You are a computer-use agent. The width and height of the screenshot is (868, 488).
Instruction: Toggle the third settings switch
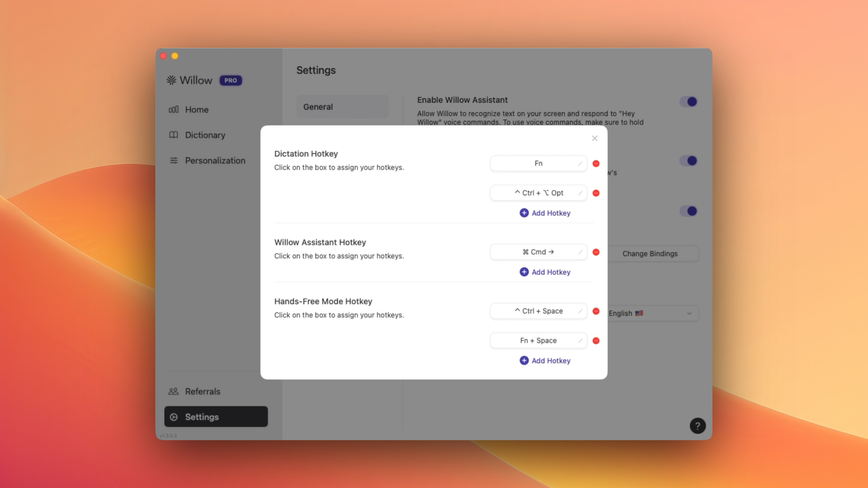coord(688,211)
